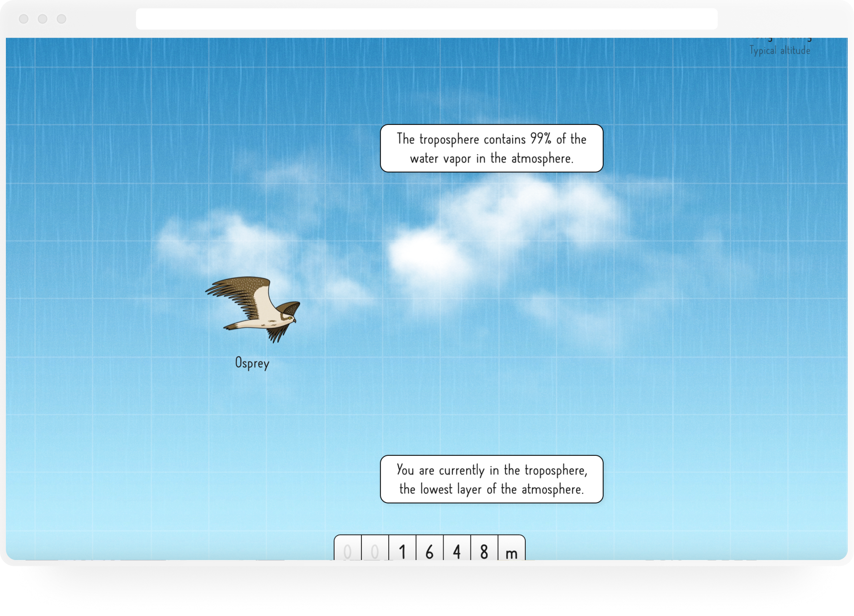Viewport: 854px width, 616px height.
Task: Select the Osprey name label
Action: pyautogui.click(x=252, y=363)
